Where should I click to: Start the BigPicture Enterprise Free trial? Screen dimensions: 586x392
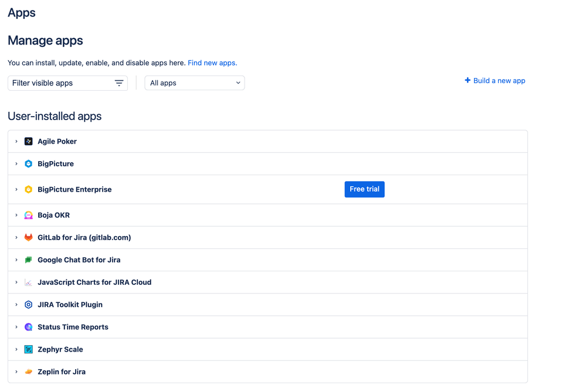point(364,189)
